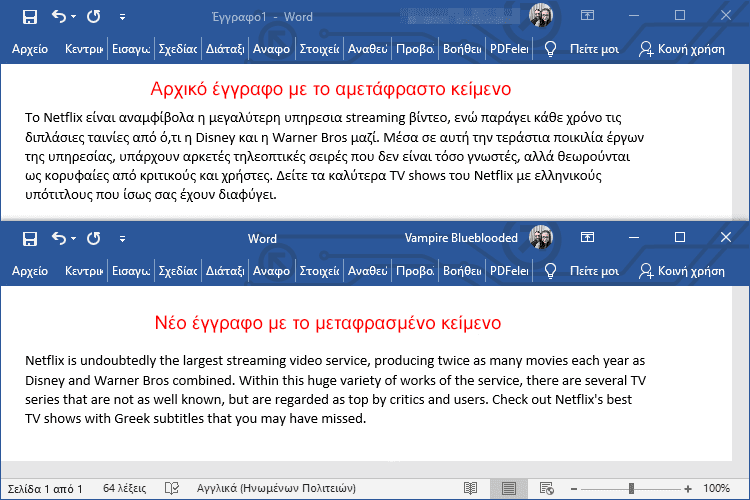Viewport: 750px width, 500px height.
Task: Open Αναφορές tab in bottom Word window
Action: [x=271, y=271]
